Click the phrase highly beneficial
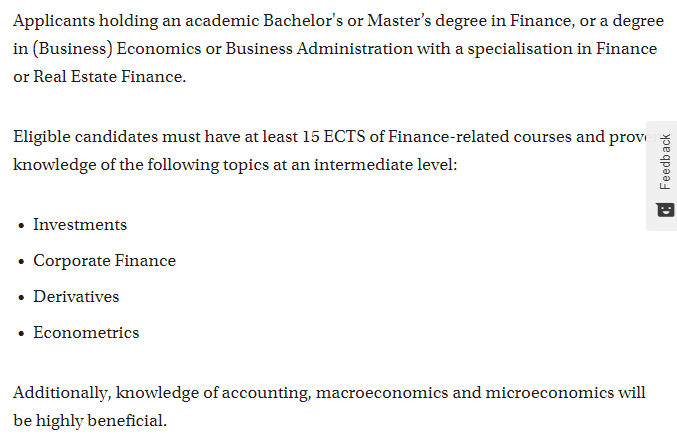The height and width of the screenshot is (439, 677). click(101, 421)
